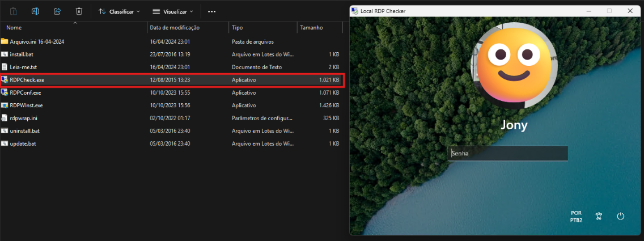Open the Classificar sort dropdown

(119, 11)
